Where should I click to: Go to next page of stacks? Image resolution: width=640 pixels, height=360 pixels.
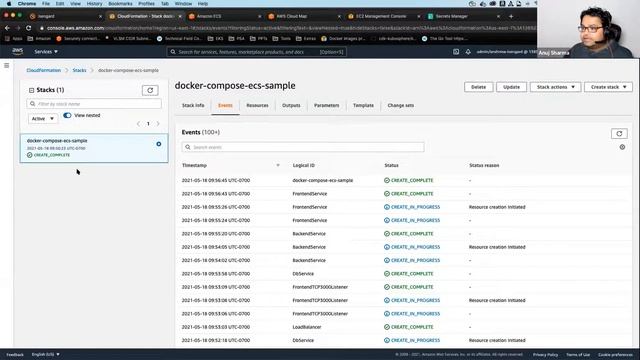(x=158, y=124)
